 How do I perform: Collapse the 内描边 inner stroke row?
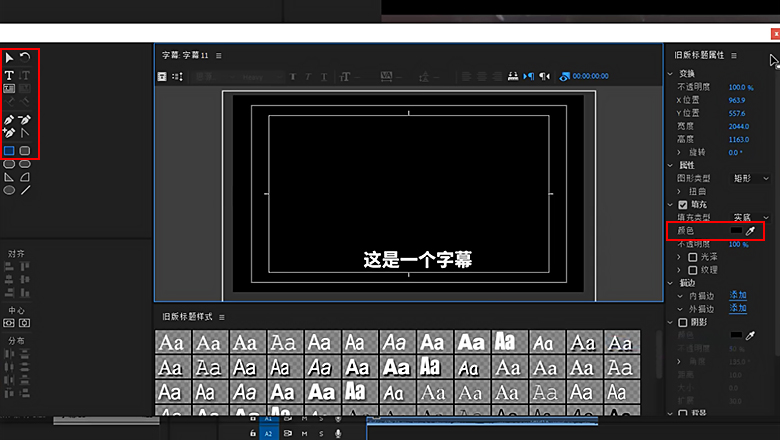[680, 296]
